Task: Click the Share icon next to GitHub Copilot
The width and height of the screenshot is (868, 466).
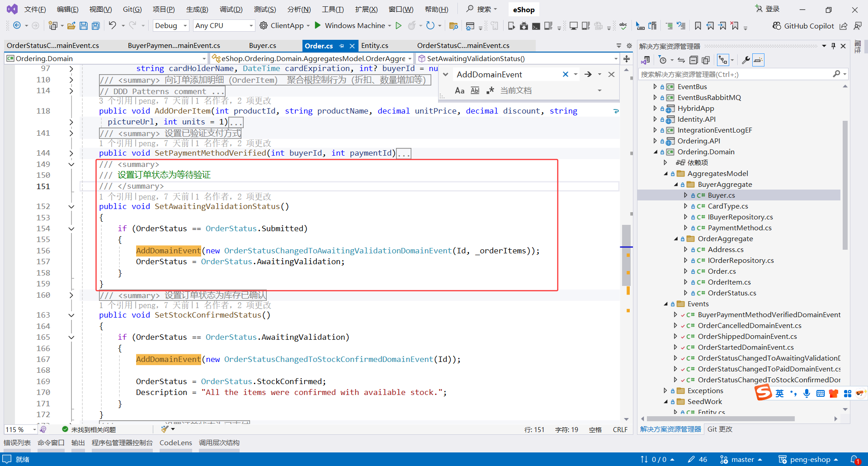Action: tap(844, 26)
